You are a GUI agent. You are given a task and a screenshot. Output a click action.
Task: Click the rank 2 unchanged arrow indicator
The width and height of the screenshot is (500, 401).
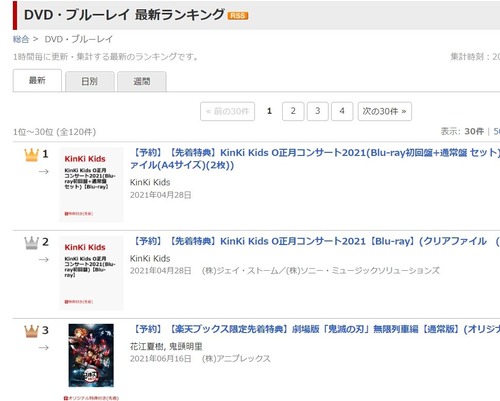44,260
